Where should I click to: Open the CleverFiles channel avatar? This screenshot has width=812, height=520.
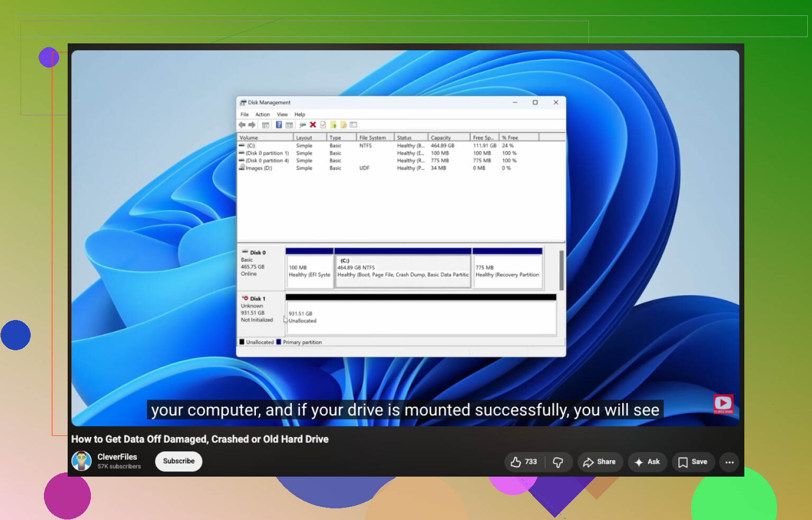pos(81,461)
